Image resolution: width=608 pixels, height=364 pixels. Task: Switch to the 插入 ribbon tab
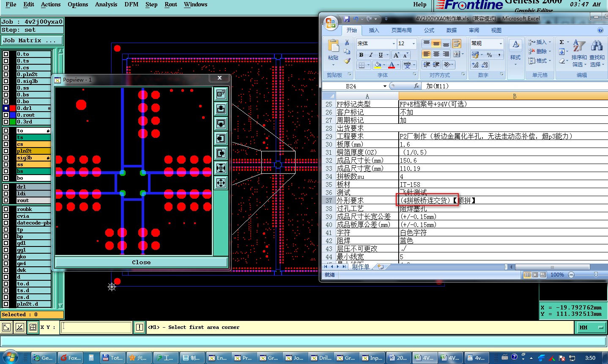374,30
